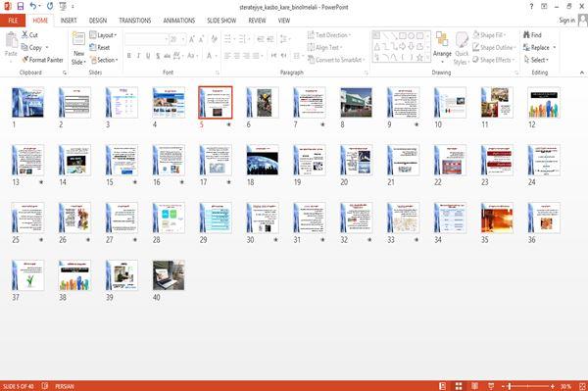Click the Redo/Repeat icon
The height and width of the screenshot is (391, 588).
pos(50,7)
